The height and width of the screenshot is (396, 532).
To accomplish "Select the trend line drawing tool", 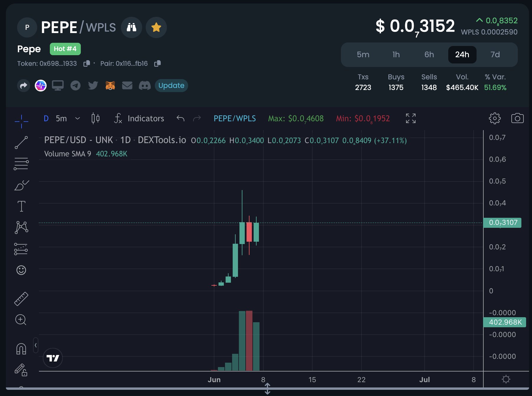I will point(21,143).
